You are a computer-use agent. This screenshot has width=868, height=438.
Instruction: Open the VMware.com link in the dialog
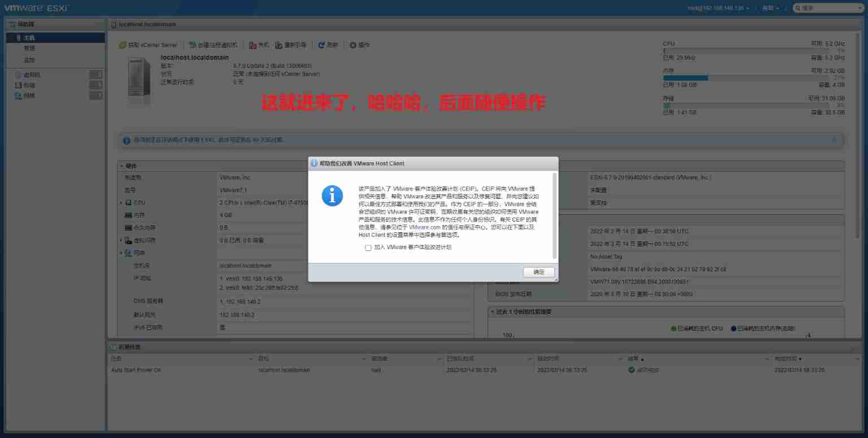coord(424,227)
